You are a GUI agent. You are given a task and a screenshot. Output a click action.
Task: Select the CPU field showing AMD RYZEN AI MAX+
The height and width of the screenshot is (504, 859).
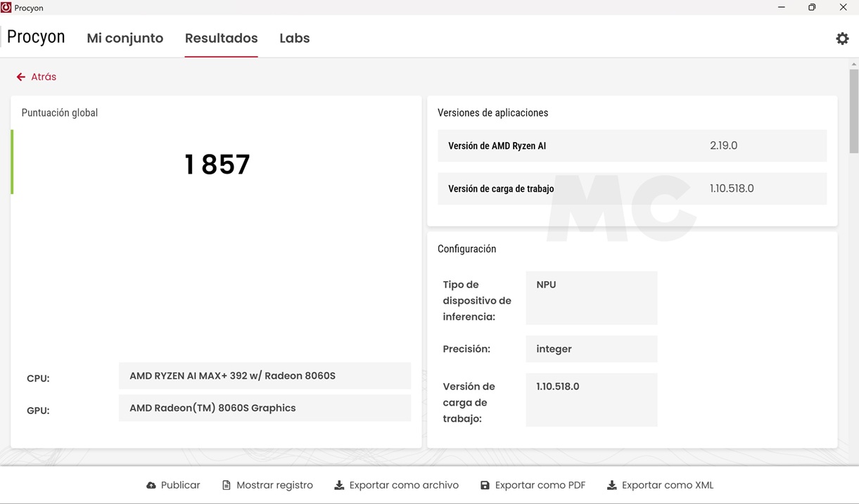(x=265, y=375)
